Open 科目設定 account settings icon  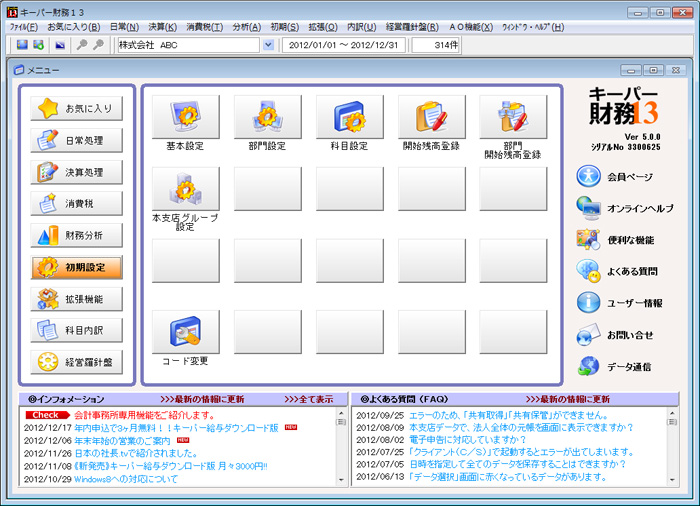pos(350,117)
